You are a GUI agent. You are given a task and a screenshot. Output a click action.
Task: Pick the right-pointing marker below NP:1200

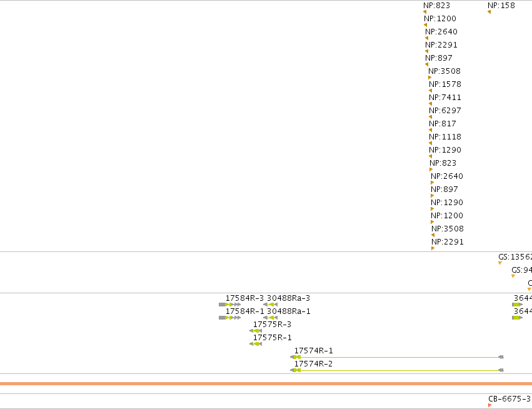tap(432, 222)
